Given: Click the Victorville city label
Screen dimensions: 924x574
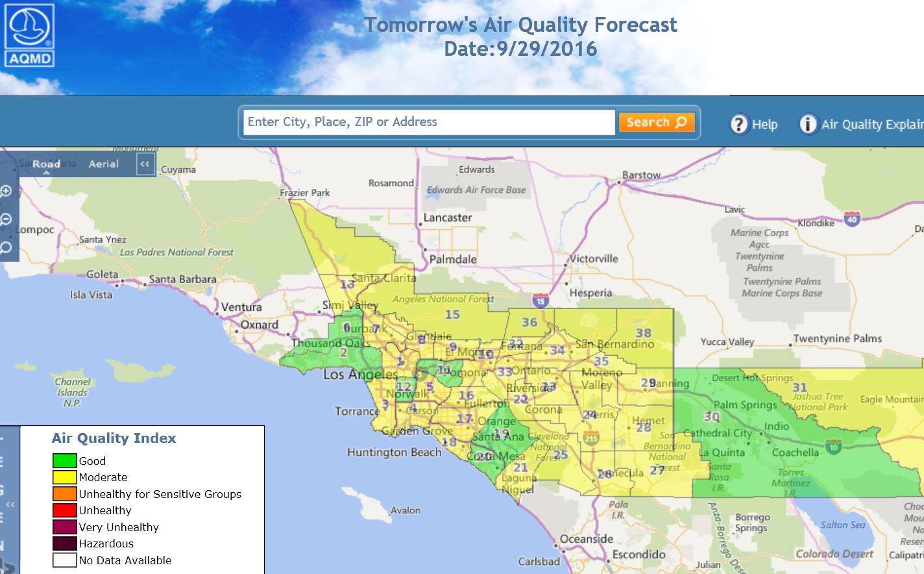Looking at the screenshot, I should click(x=594, y=258).
